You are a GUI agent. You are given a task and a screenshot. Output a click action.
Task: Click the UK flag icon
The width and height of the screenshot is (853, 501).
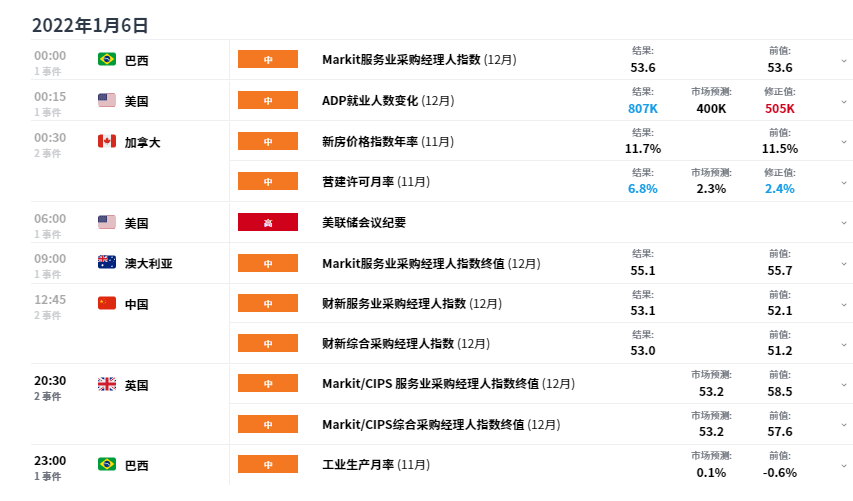(107, 385)
